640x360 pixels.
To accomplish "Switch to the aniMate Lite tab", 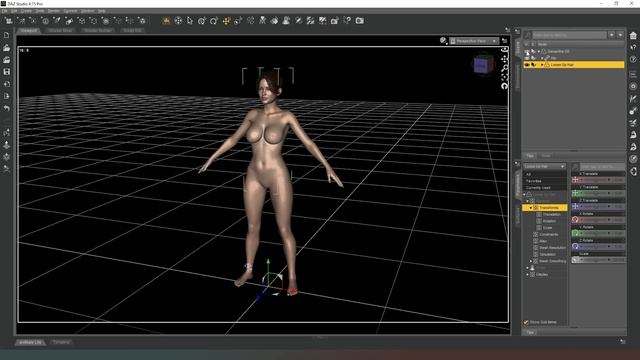I will 31,342.
